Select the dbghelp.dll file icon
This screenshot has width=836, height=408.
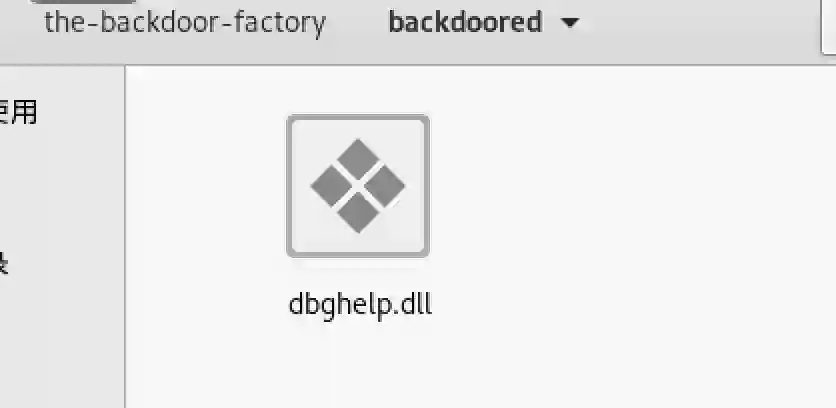point(358,186)
